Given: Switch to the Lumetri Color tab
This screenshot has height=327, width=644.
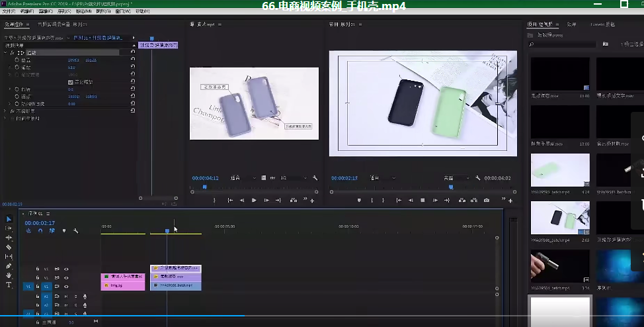Looking at the screenshot, I should point(602,24).
